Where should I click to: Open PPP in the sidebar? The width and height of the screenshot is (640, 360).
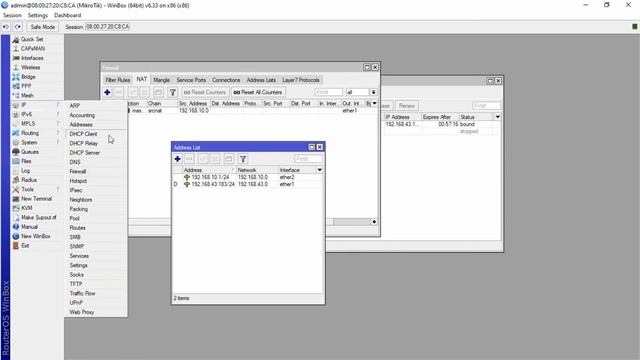point(26,86)
